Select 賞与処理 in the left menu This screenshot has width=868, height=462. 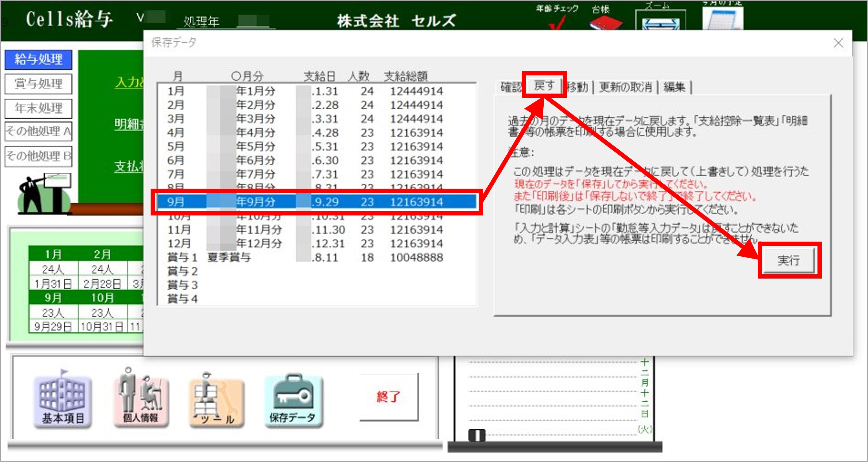(39, 84)
